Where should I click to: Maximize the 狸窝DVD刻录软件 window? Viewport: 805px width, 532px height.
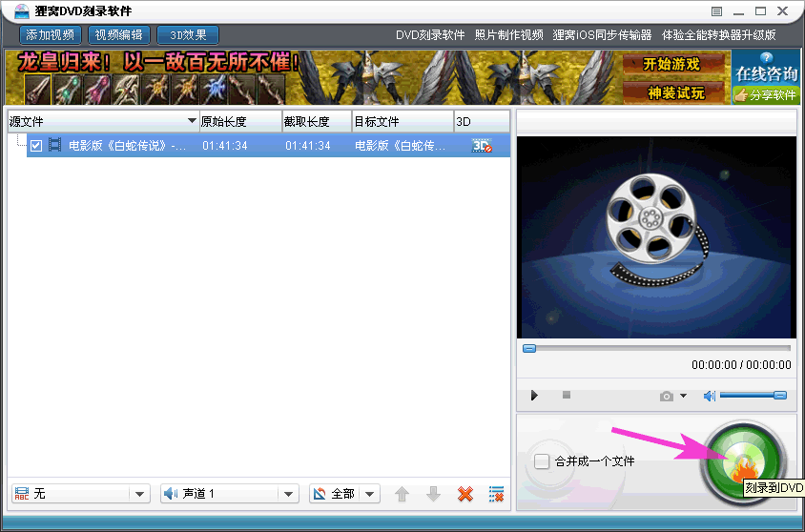point(761,10)
